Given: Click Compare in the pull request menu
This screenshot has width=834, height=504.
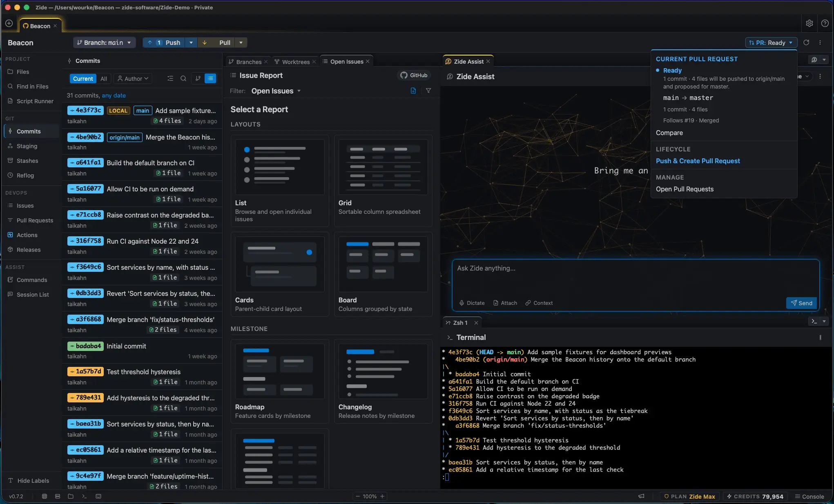Looking at the screenshot, I should (669, 133).
